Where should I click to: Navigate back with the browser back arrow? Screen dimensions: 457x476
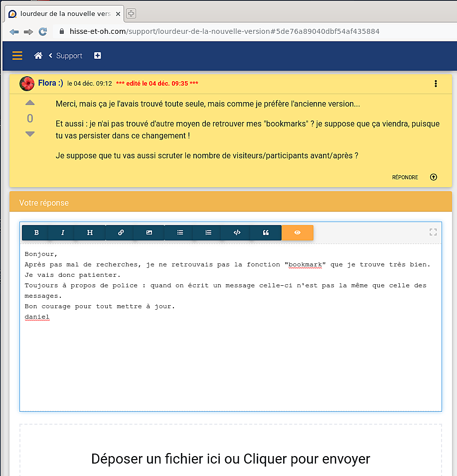tap(14, 31)
